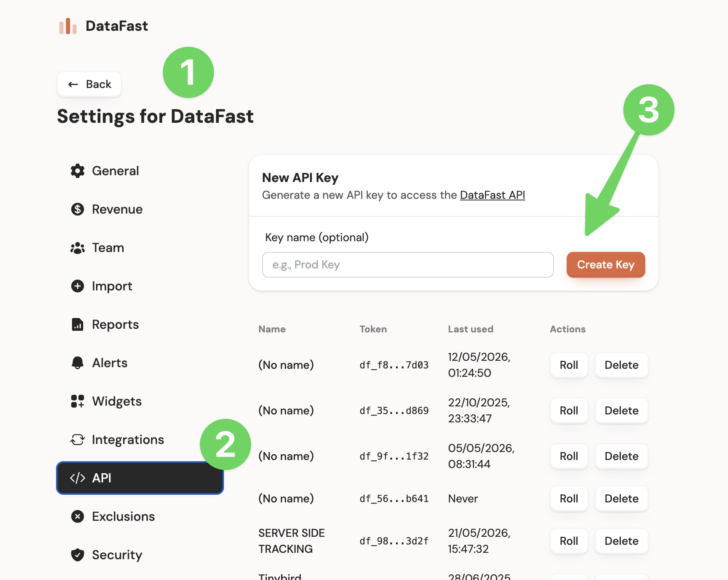Open the Security section
728x580 pixels.
140,555
